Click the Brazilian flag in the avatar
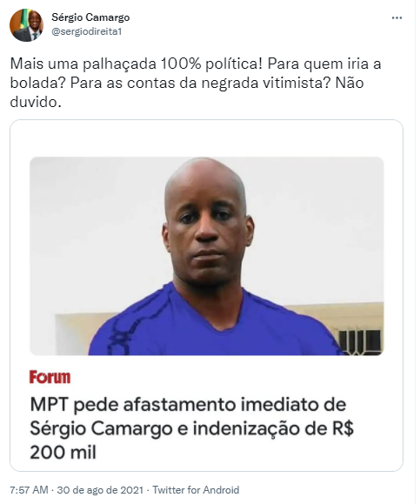The width and height of the screenshot is (420, 504). (16, 22)
